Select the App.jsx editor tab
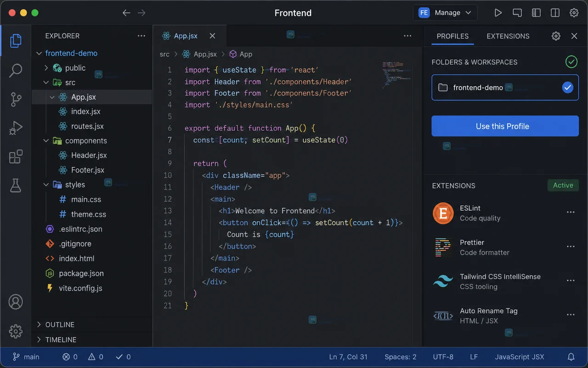Image resolution: width=588 pixels, height=368 pixels. tap(190, 36)
